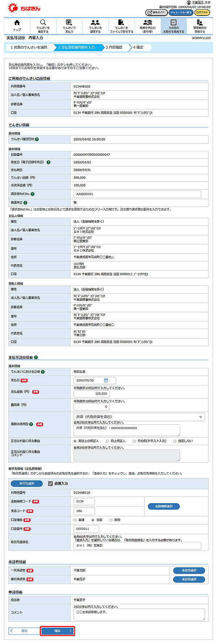Click 承認者選択 for 最終承認者
Image resolution: width=217 pixels, height=644 pixels.
click(189, 579)
